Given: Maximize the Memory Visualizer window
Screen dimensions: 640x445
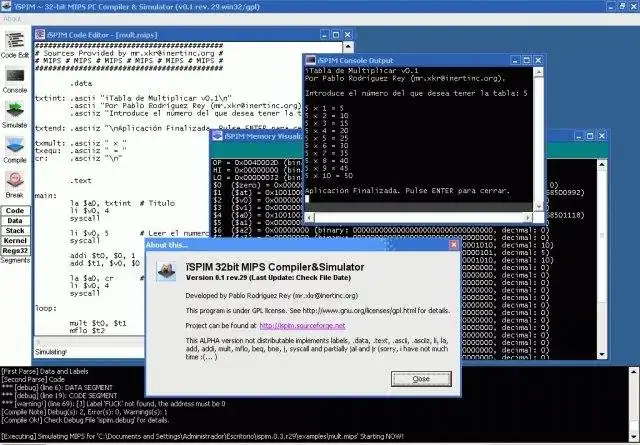Looking at the screenshot, I should (x=590, y=136).
